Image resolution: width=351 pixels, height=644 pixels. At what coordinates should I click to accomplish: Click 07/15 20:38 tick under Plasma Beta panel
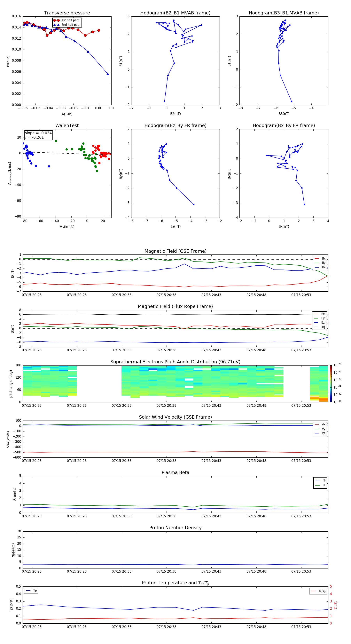(x=166, y=516)
